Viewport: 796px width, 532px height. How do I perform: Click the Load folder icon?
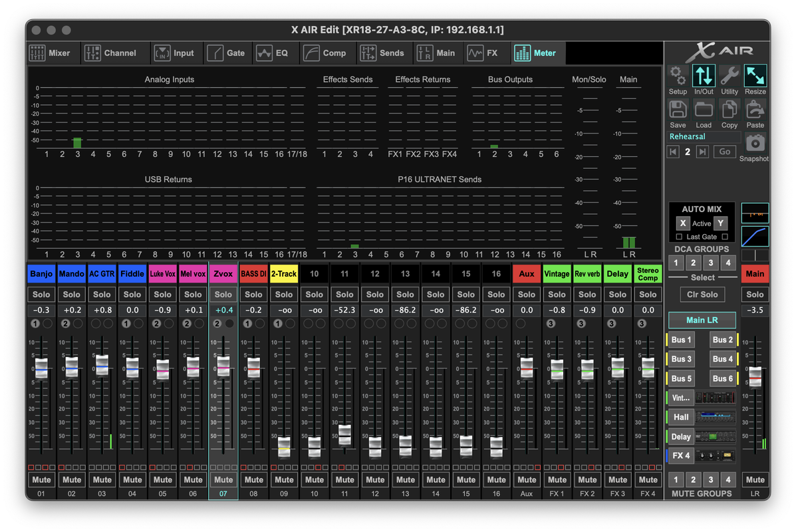click(x=704, y=110)
